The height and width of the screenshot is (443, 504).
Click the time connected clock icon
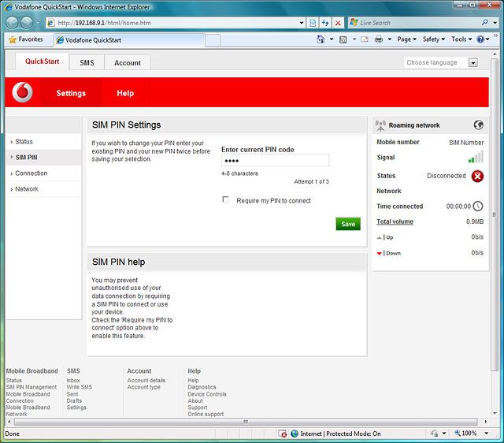(478, 207)
